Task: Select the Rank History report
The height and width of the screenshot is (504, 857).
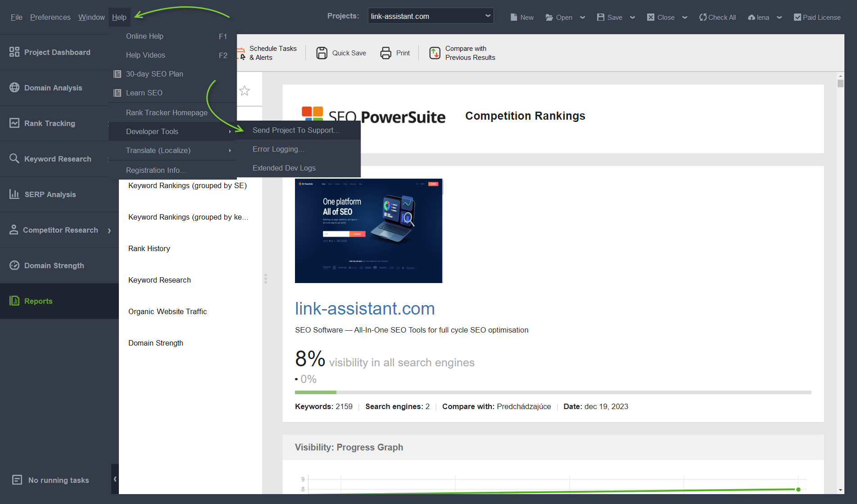Action: click(149, 248)
